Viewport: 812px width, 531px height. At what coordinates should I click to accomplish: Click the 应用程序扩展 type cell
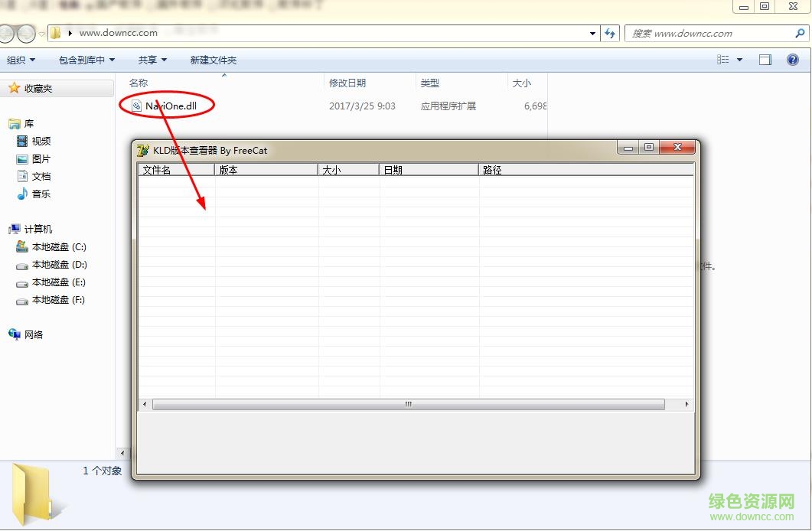448,106
